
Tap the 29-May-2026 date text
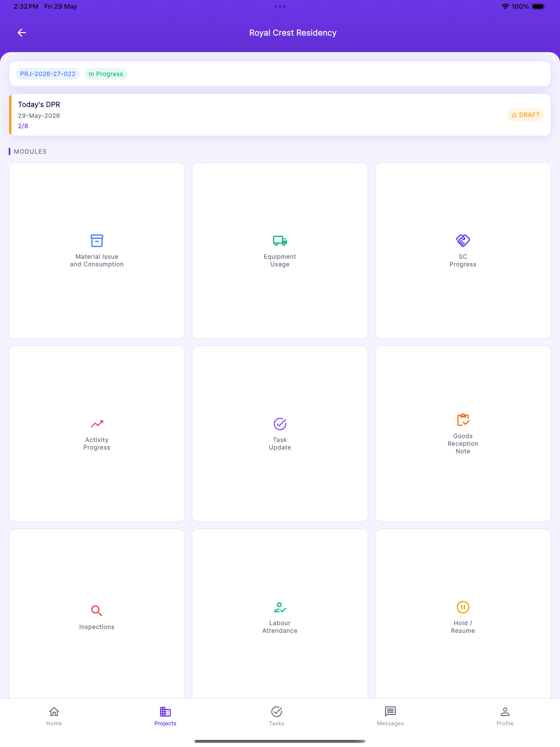(39, 115)
